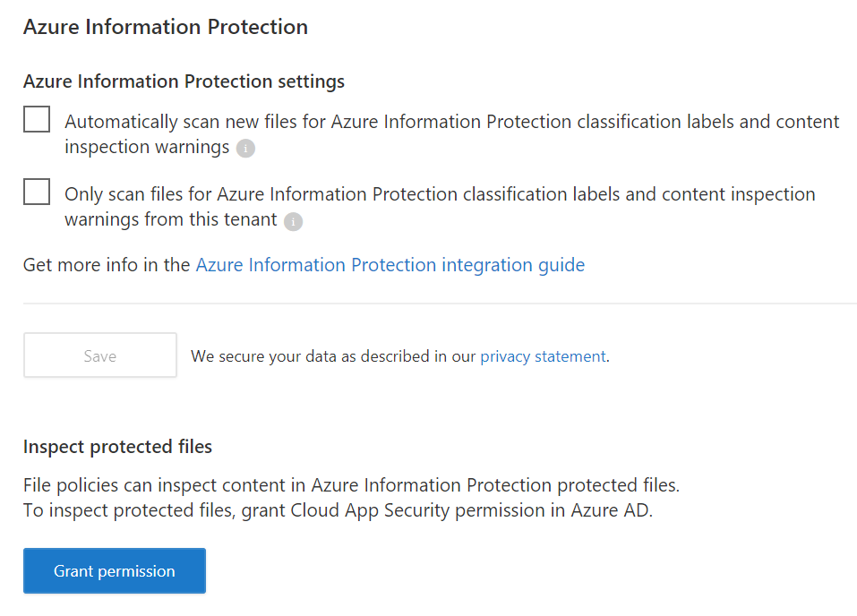Open the privacy statement link

pyautogui.click(x=543, y=356)
